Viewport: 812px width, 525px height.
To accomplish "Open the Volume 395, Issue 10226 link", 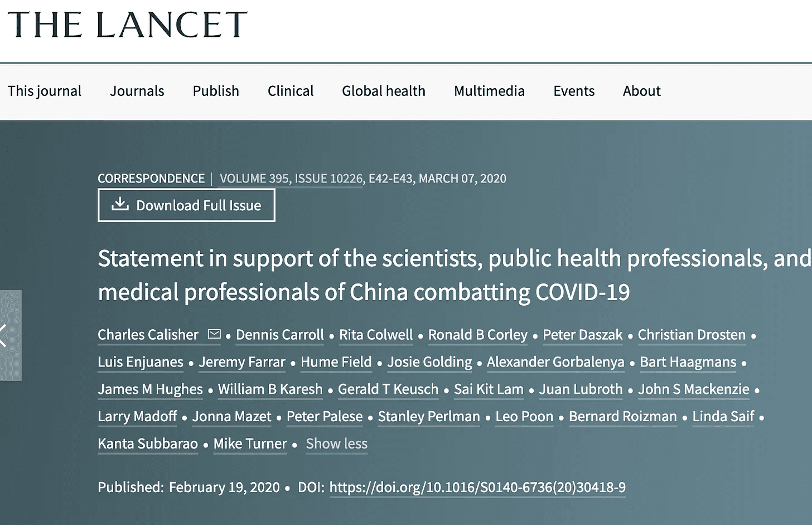I will click(291, 179).
